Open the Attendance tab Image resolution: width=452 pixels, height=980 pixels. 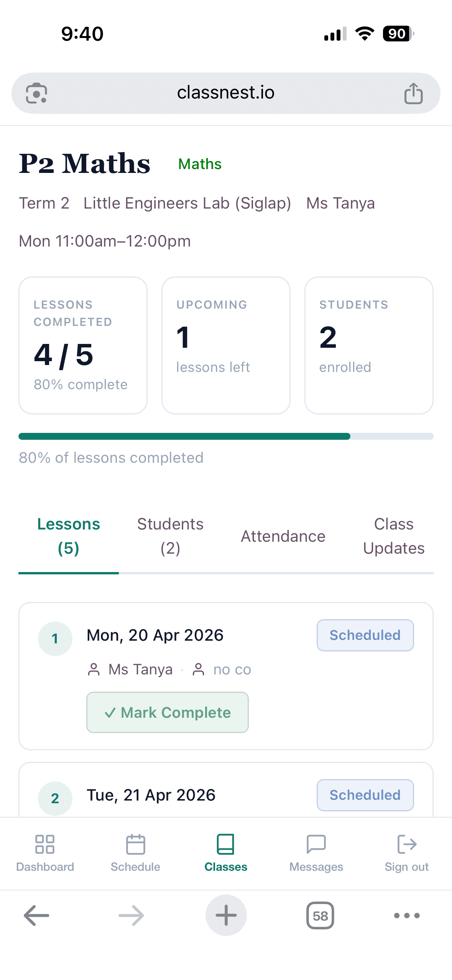pos(283,536)
